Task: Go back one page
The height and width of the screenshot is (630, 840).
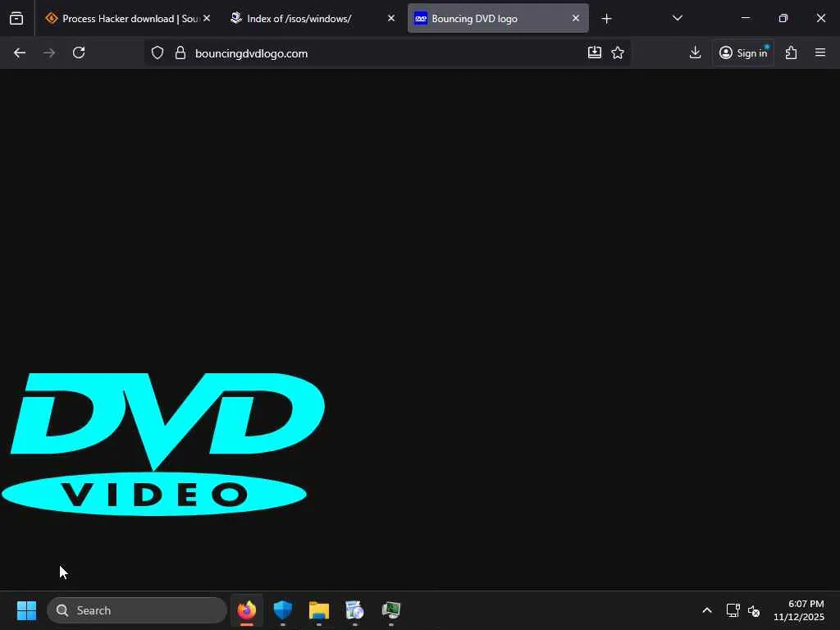Action: (x=20, y=52)
